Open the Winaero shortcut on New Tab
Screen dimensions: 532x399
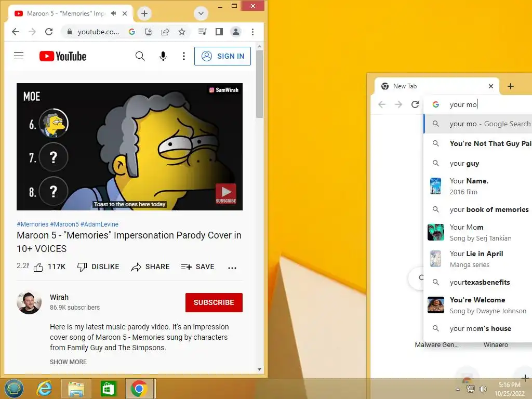click(x=496, y=345)
